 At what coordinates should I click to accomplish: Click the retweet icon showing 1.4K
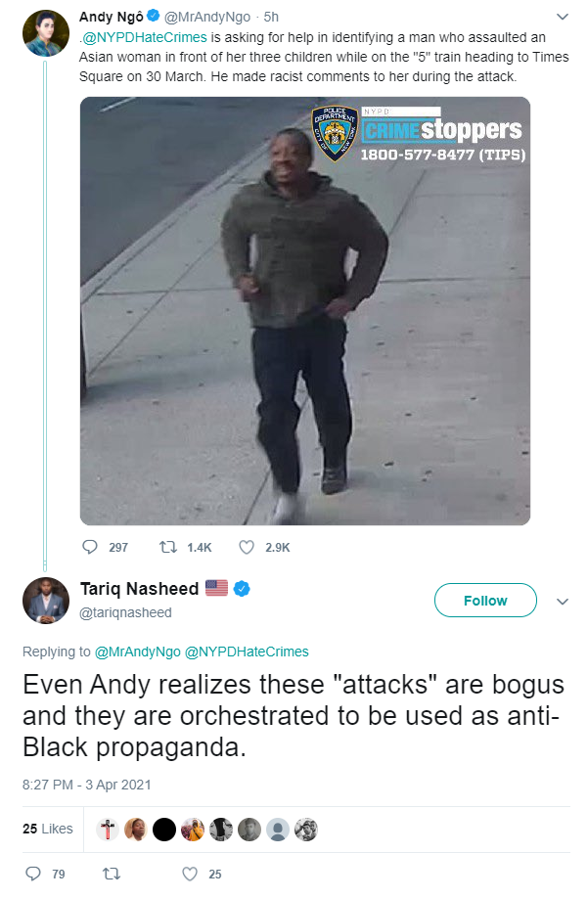(168, 547)
